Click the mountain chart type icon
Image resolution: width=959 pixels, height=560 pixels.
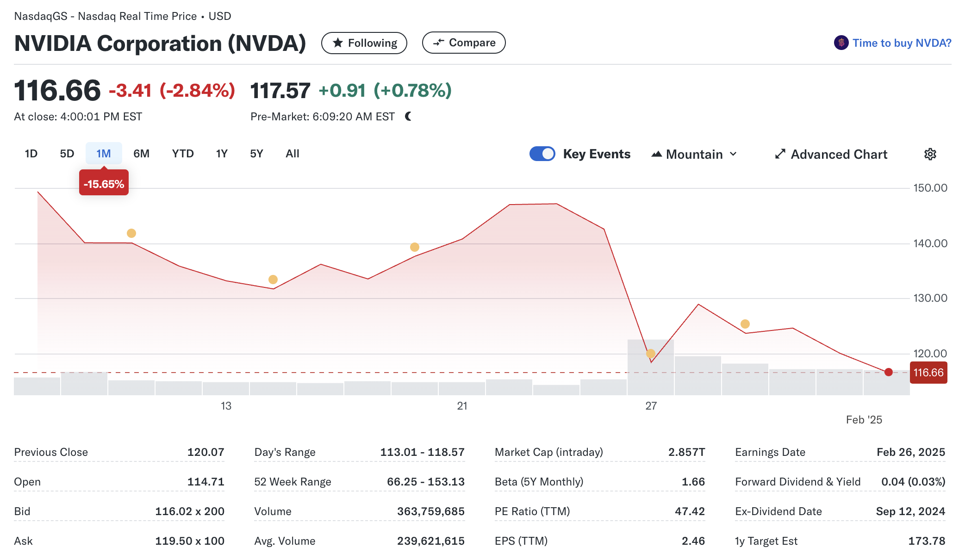(x=656, y=154)
